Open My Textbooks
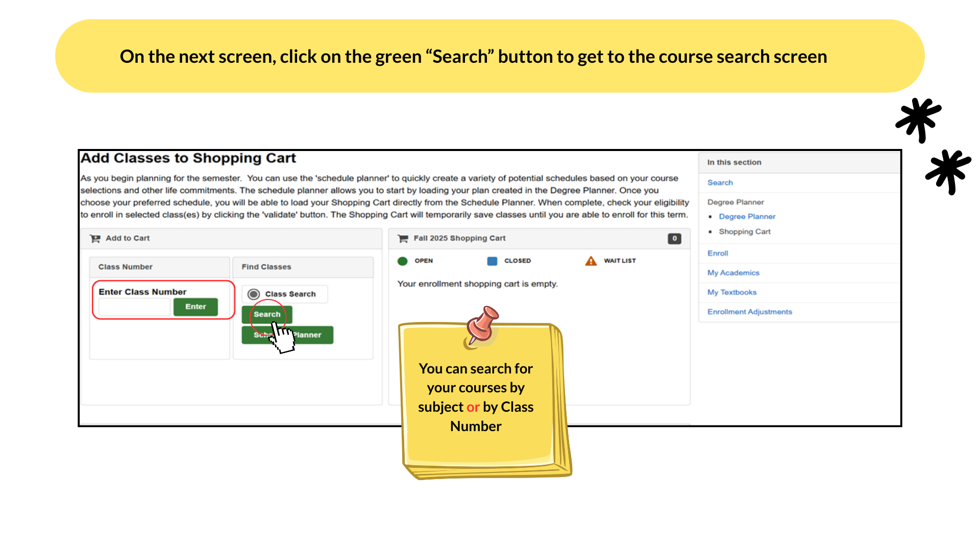This screenshot has height=551, width=980. click(x=731, y=292)
